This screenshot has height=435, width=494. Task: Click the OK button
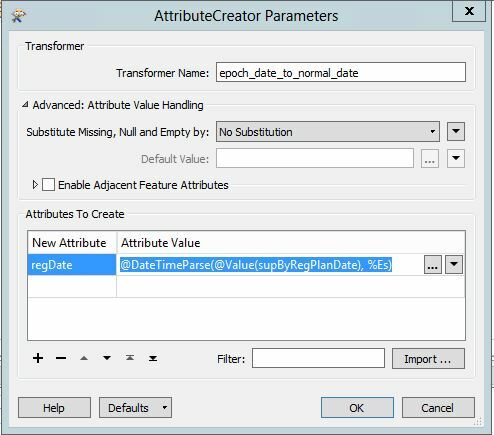[x=357, y=407]
